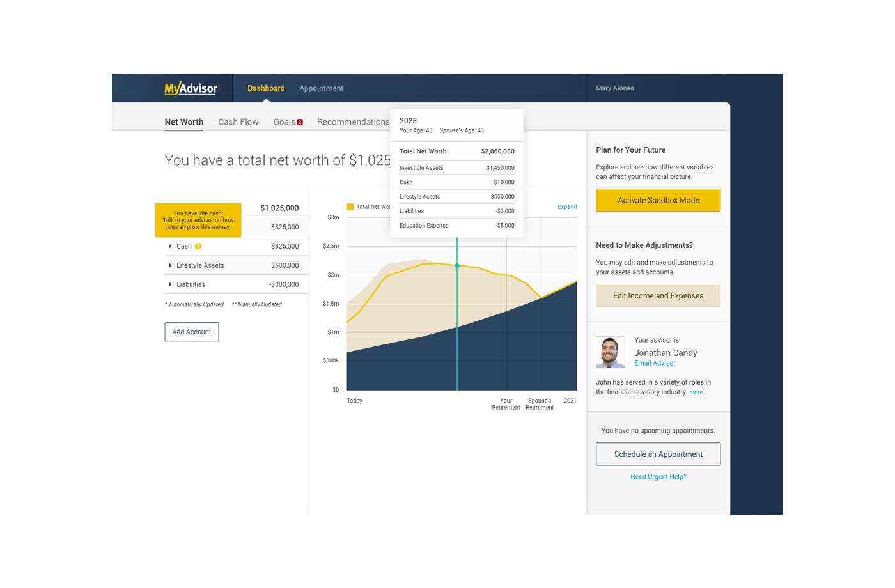This screenshot has width=895, height=588.
Task: Click the MyAdvisor logo
Action: 191,88
